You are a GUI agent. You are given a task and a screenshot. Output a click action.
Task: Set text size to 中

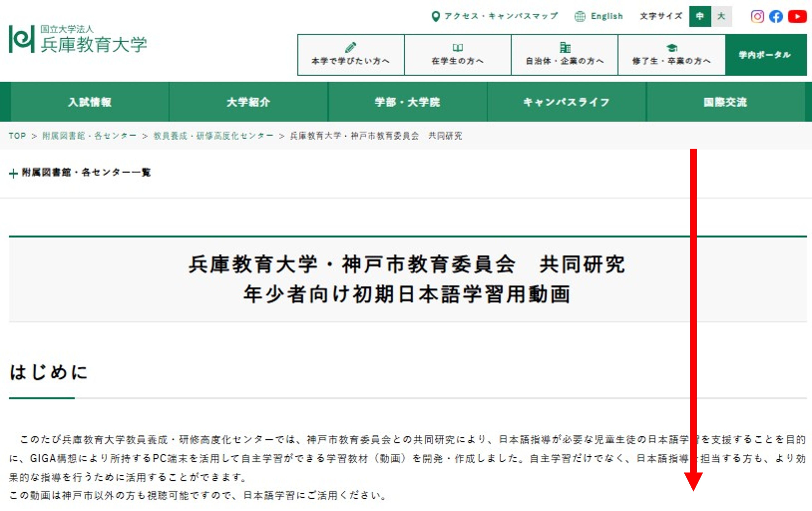tap(700, 16)
